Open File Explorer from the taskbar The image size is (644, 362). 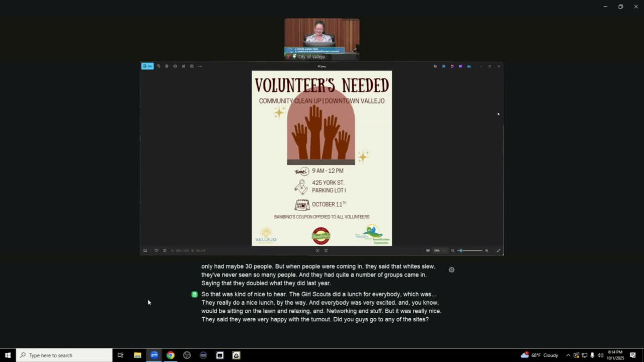[x=137, y=355]
